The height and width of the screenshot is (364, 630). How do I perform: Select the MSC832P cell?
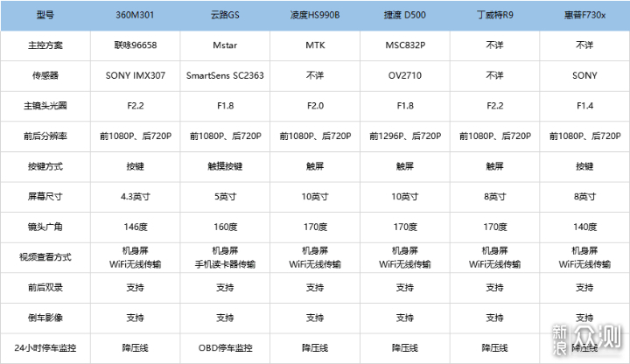click(405, 45)
